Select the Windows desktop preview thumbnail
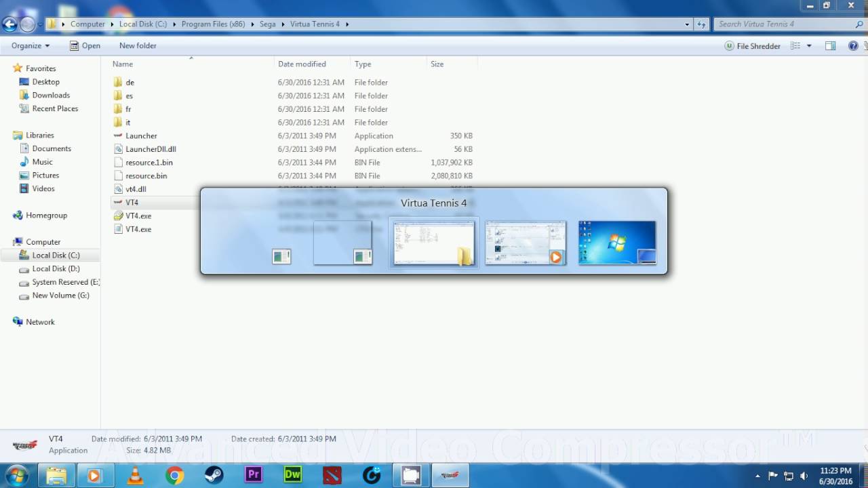Viewport: 868px width, 488px height. pyautogui.click(x=616, y=242)
